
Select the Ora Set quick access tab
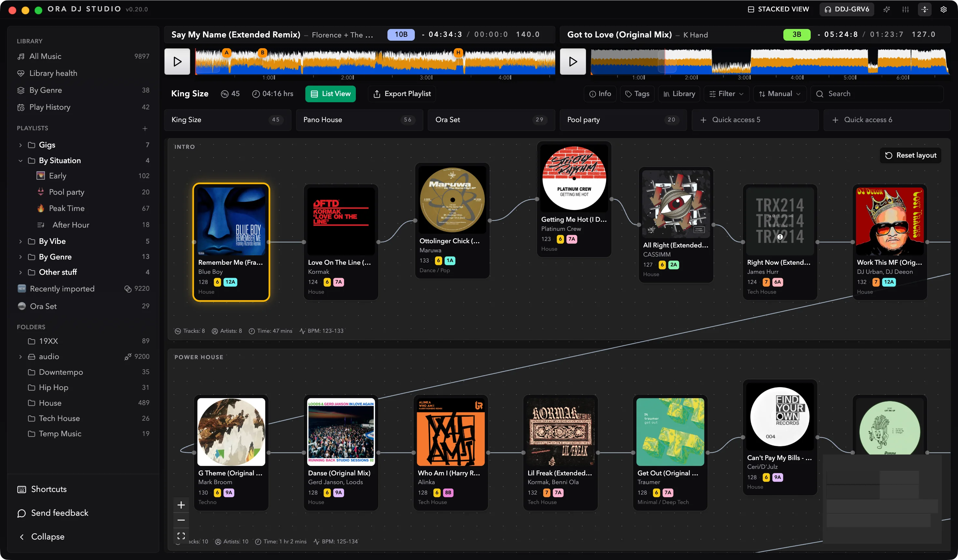point(491,120)
